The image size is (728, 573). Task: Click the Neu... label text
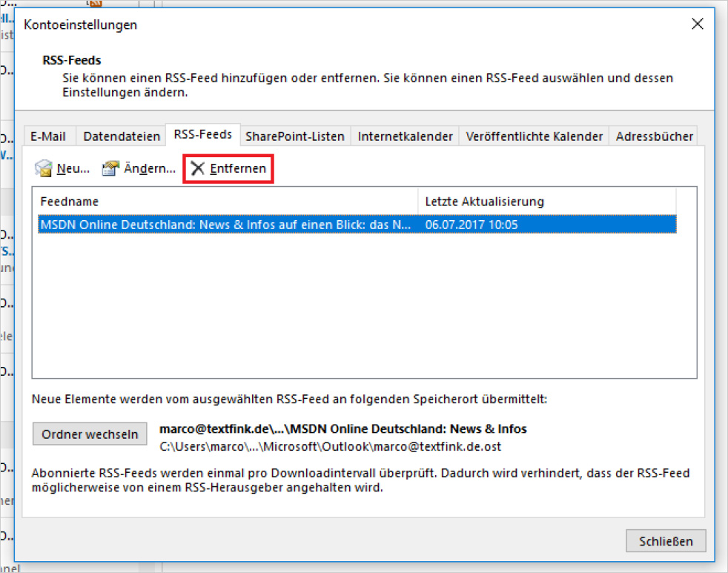(73, 168)
